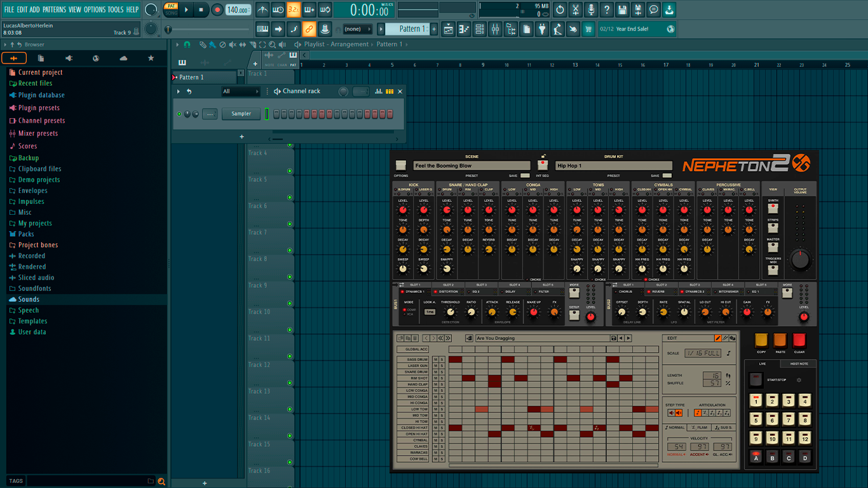The height and width of the screenshot is (488, 868).
Task: Switch to the FLAM velocity tab
Action: click(x=700, y=428)
